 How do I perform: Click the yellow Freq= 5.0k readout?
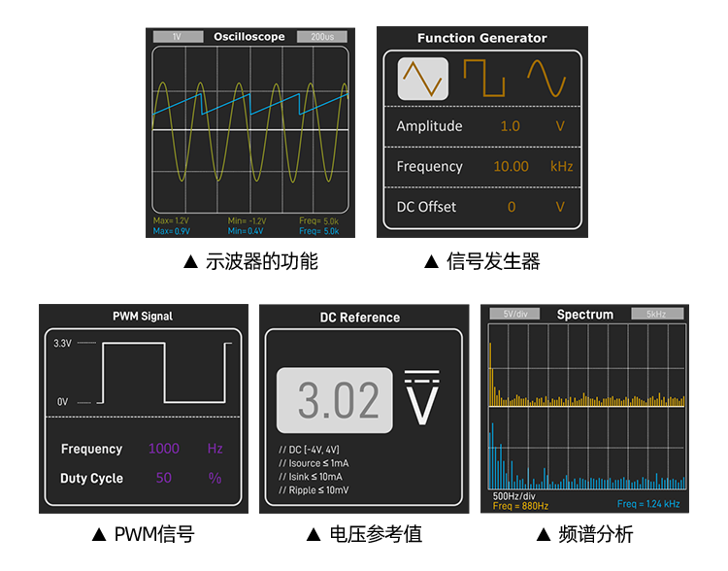click(319, 220)
